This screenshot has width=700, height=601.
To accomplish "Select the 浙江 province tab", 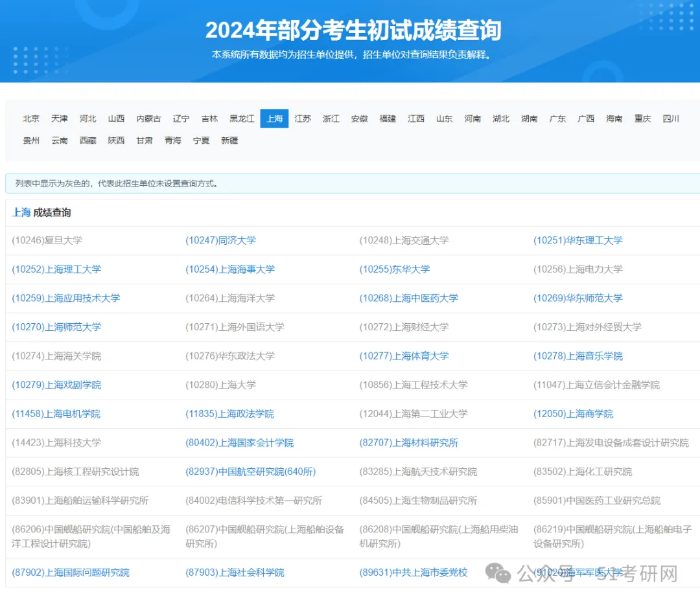I will click(x=331, y=119).
